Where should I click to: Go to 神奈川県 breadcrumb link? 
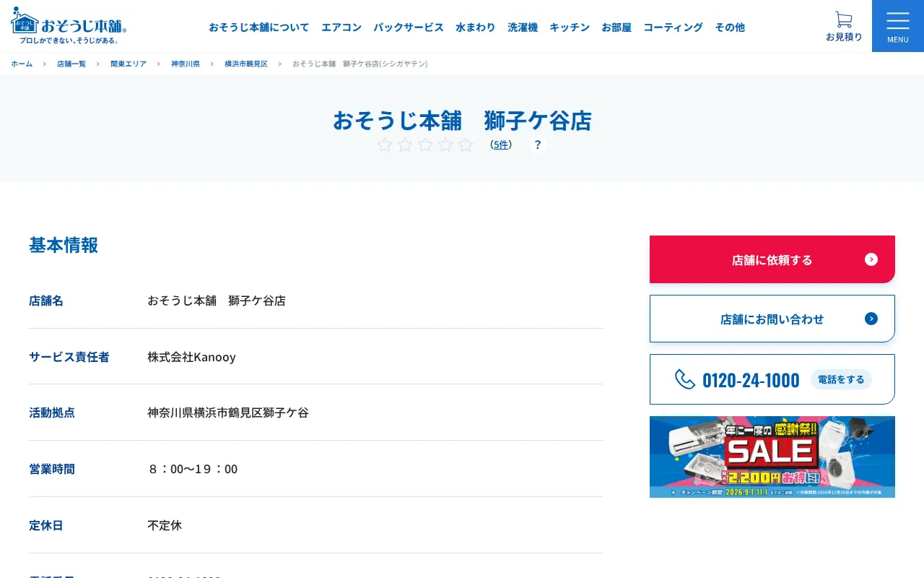(x=186, y=64)
